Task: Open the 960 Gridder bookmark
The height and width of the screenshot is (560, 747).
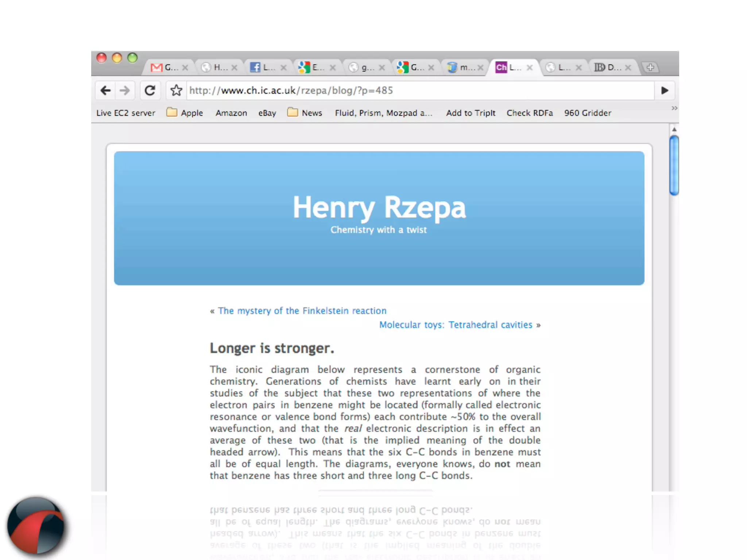Action: [588, 113]
